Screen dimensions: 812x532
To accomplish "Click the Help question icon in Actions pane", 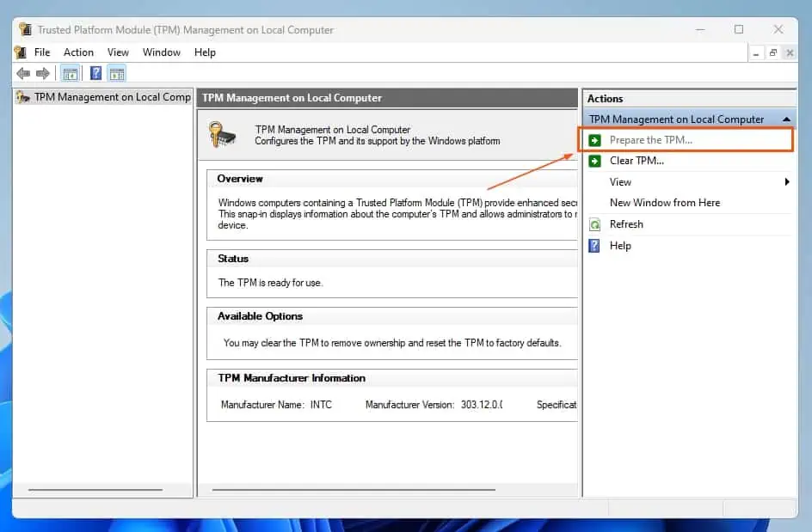I will click(594, 246).
